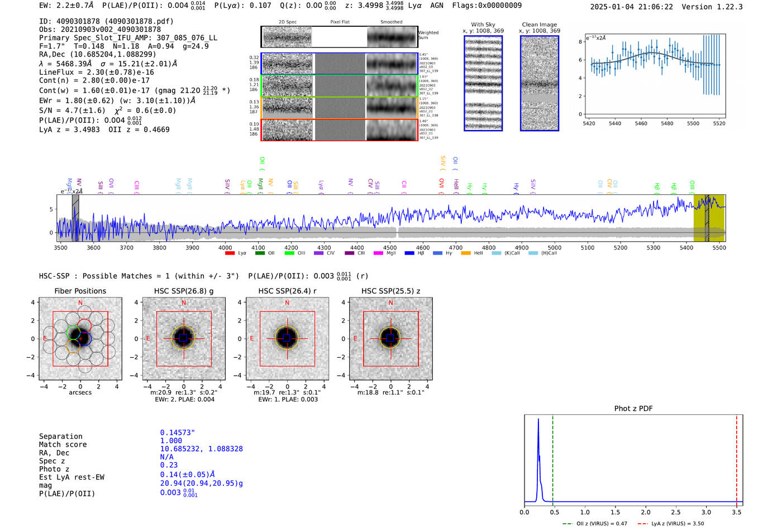This screenshot has width=782, height=532.
Task: Select the lime OIII legend swatch
Action: point(289,253)
